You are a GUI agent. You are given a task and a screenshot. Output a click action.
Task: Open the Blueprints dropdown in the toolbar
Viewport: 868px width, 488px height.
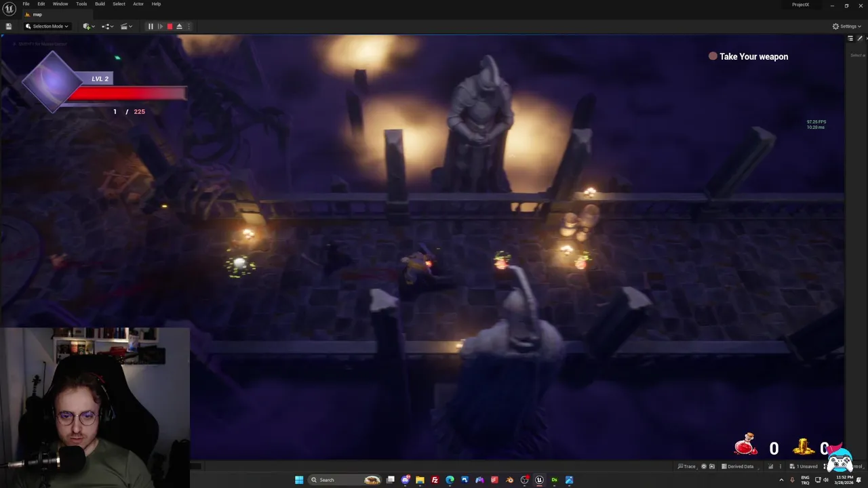pyautogui.click(x=106, y=26)
